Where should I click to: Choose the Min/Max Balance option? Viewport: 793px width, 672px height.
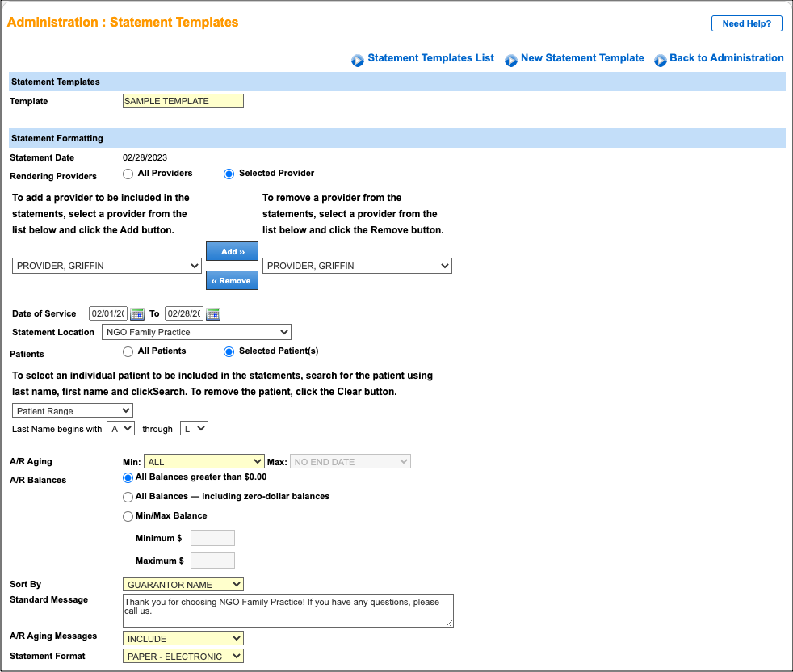(128, 516)
